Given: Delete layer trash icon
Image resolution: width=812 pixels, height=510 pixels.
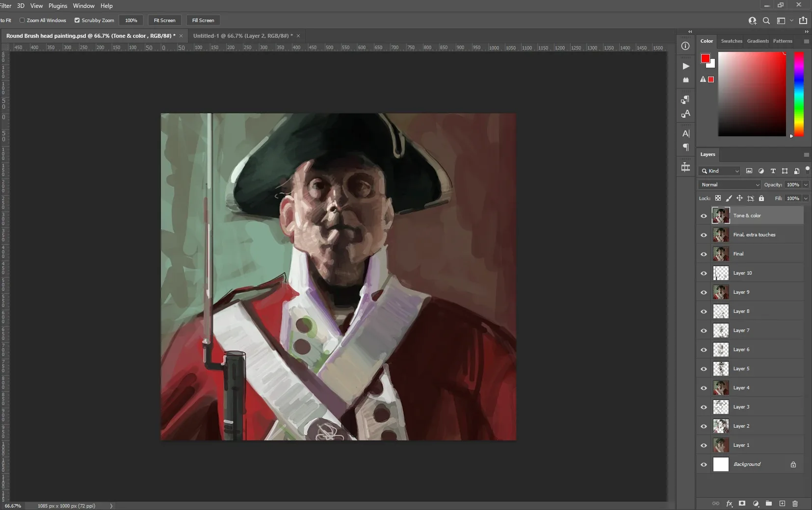Looking at the screenshot, I should tap(795, 504).
